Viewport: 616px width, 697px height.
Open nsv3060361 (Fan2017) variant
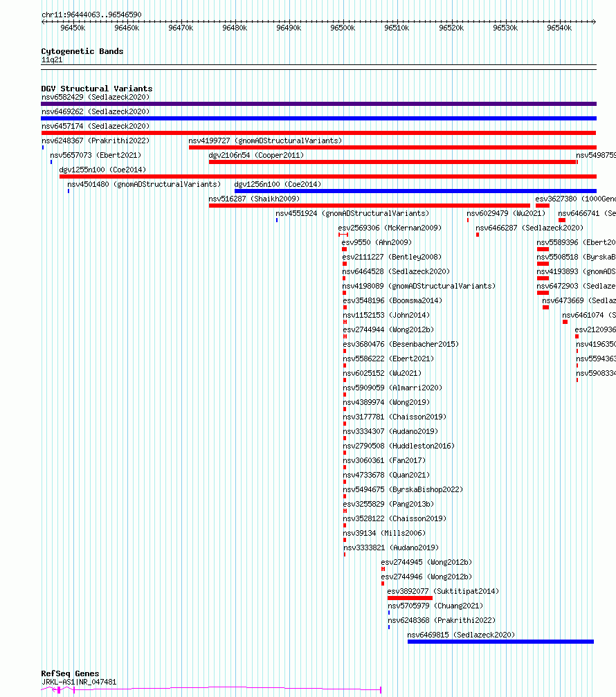[384, 460]
